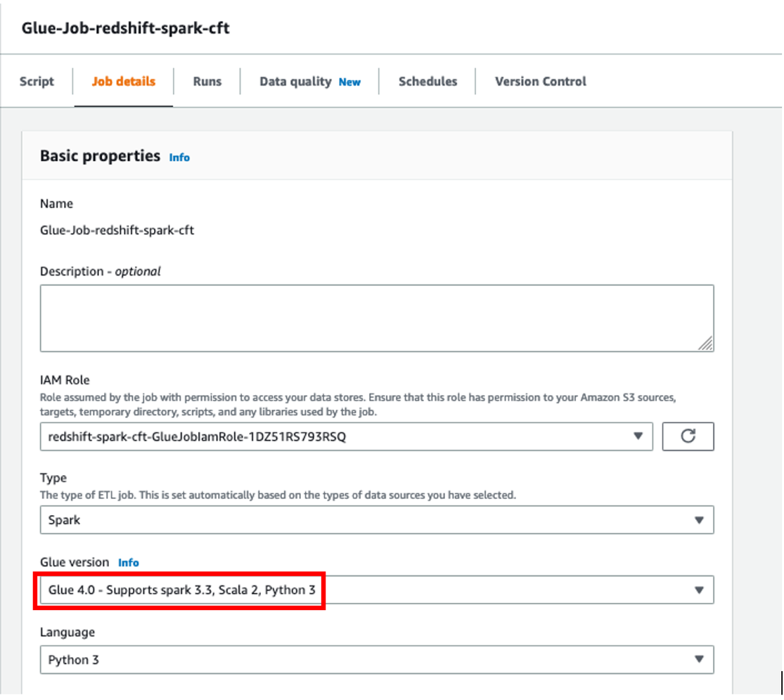Expand the Type dropdown showing Spark

pyautogui.click(x=376, y=520)
